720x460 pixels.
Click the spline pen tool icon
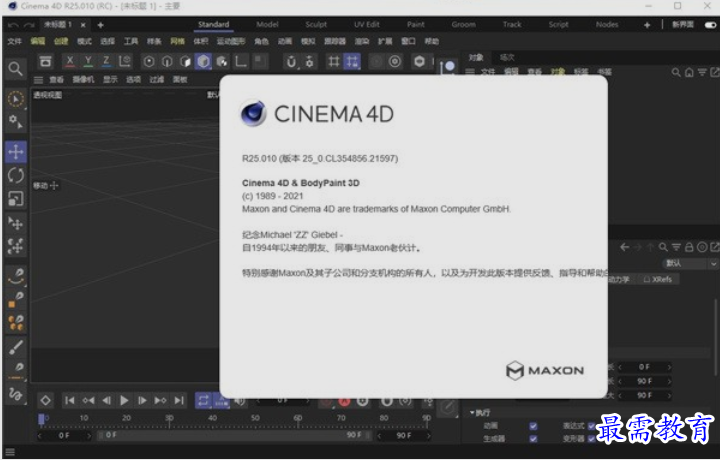pos(16,276)
